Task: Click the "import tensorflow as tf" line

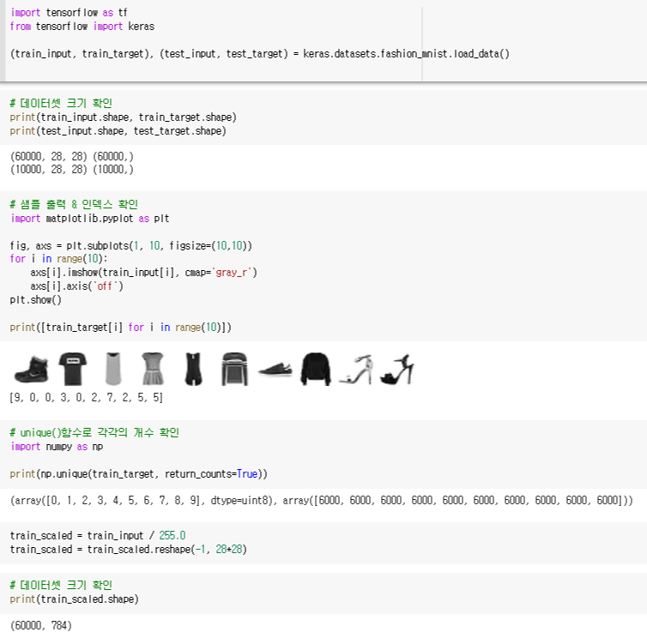Action: click(69, 13)
